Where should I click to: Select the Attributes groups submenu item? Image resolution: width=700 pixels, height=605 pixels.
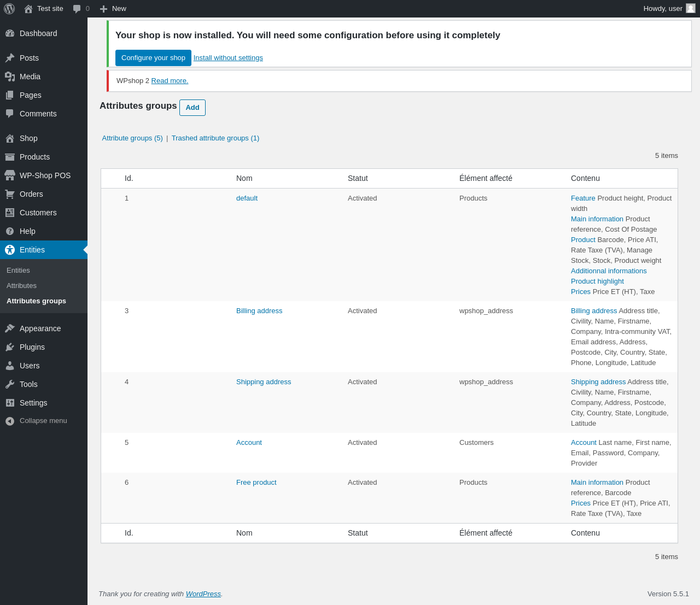(x=36, y=301)
